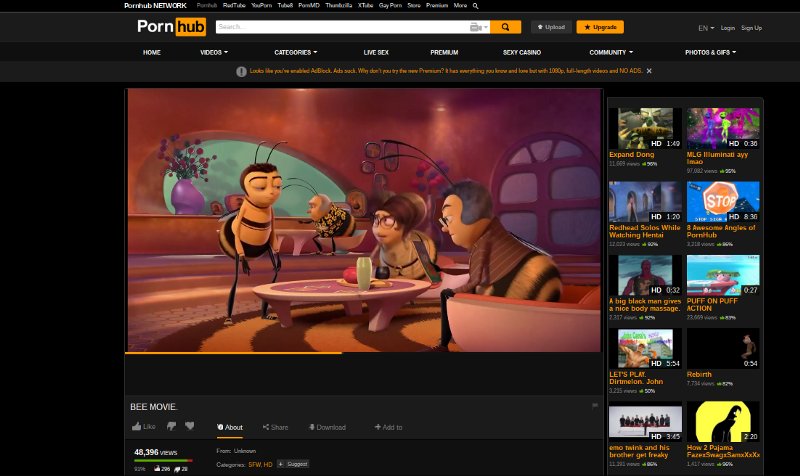
Task: Open the EN language dropdown
Action: tap(707, 28)
